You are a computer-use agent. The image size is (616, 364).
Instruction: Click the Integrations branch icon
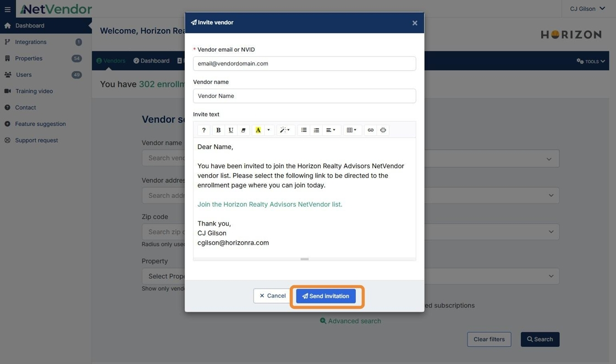(x=8, y=42)
